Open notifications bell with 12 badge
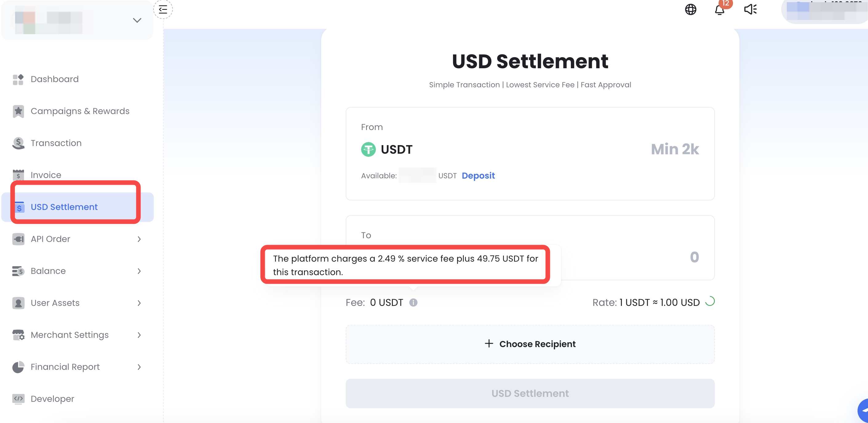The width and height of the screenshot is (868, 423). [720, 10]
